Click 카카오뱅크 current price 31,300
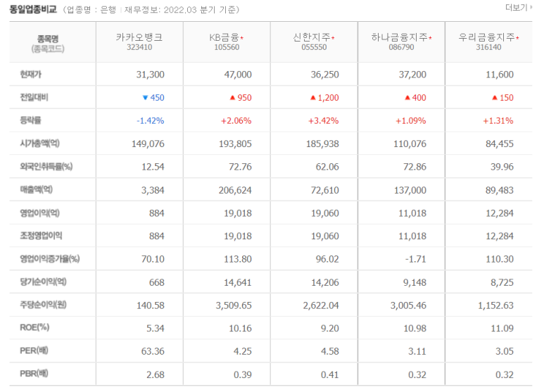 pyautogui.click(x=150, y=75)
